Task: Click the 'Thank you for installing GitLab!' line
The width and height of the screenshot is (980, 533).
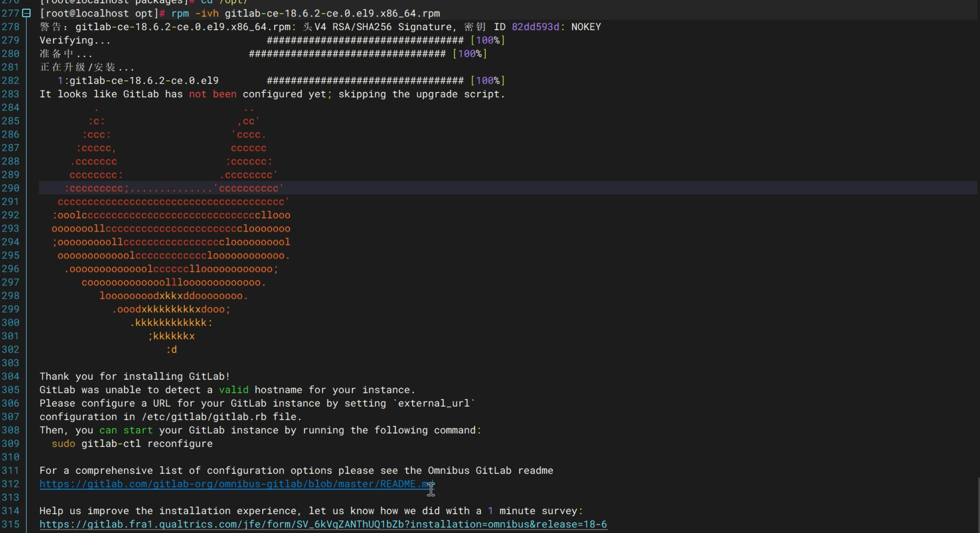Action: point(134,377)
